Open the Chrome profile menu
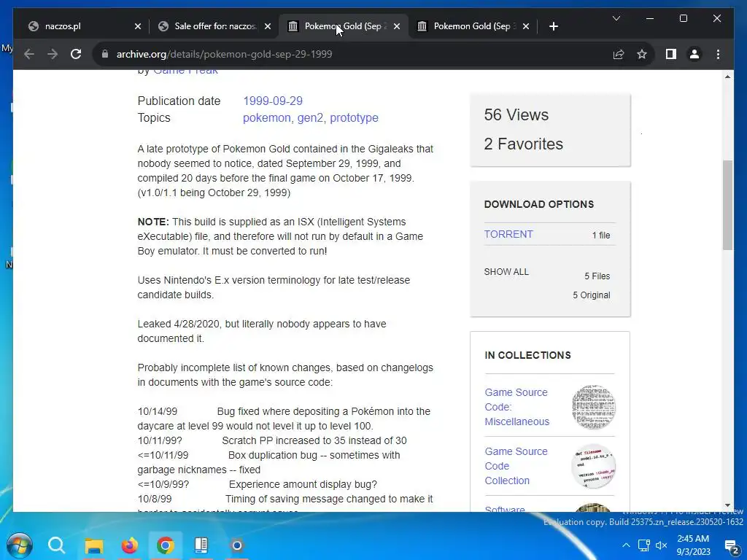The image size is (747, 560). coord(694,54)
